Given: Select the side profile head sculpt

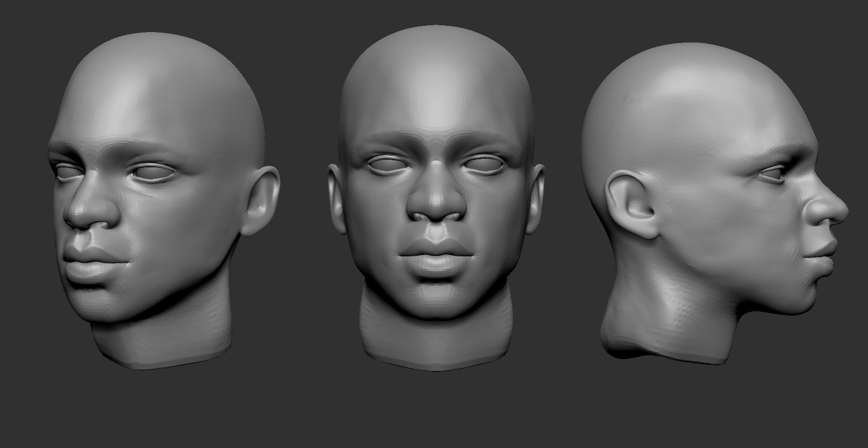Looking at the screenshot, I should coord(714,203).
